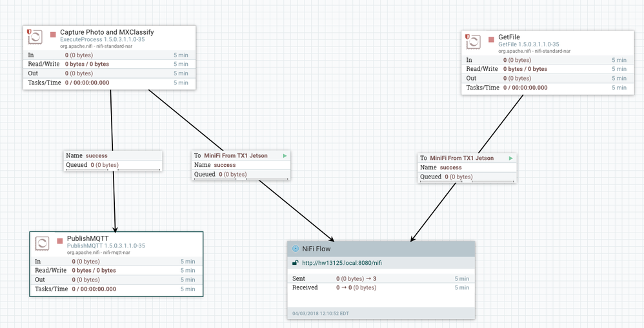Click the unlocked padlock icon beside the NiFi URL
Screen dimensions: 644x328
click(x=295, y=263)
